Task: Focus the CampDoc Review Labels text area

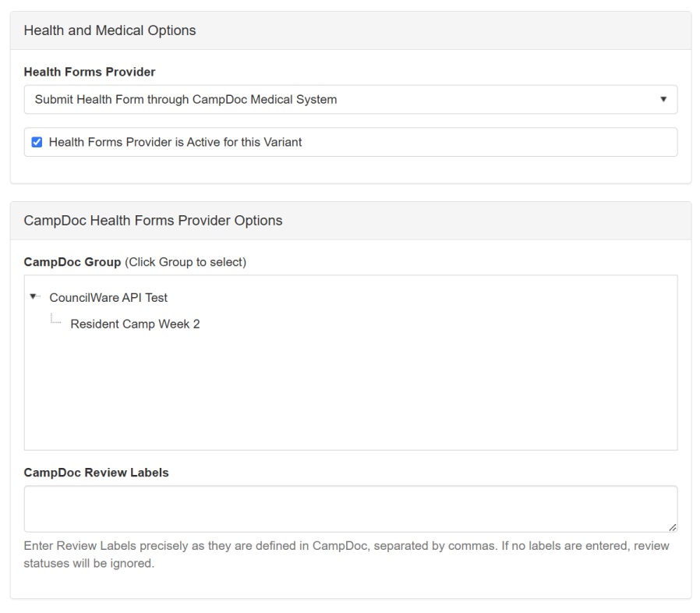Action: click(x=350, y=508)
